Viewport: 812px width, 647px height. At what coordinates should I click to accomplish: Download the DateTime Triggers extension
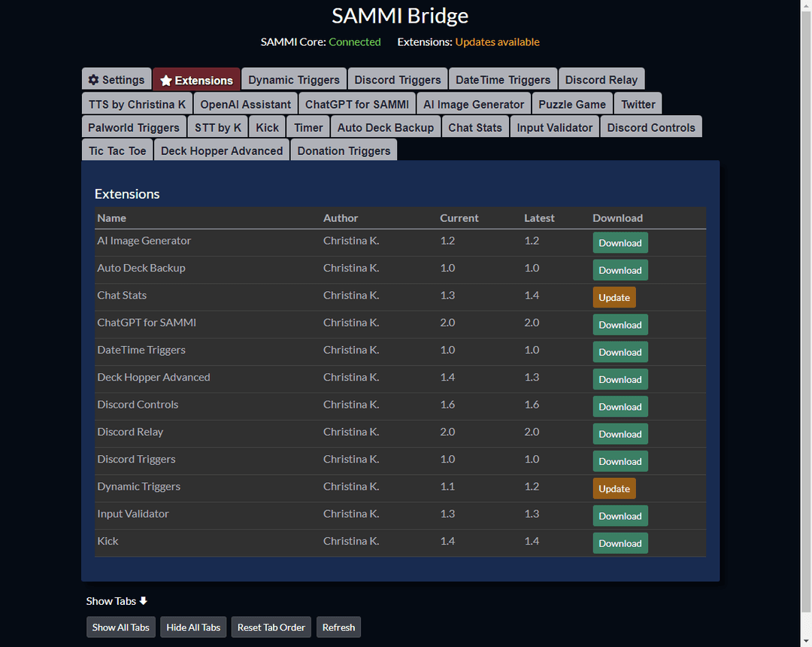click(x=620, y=352)
